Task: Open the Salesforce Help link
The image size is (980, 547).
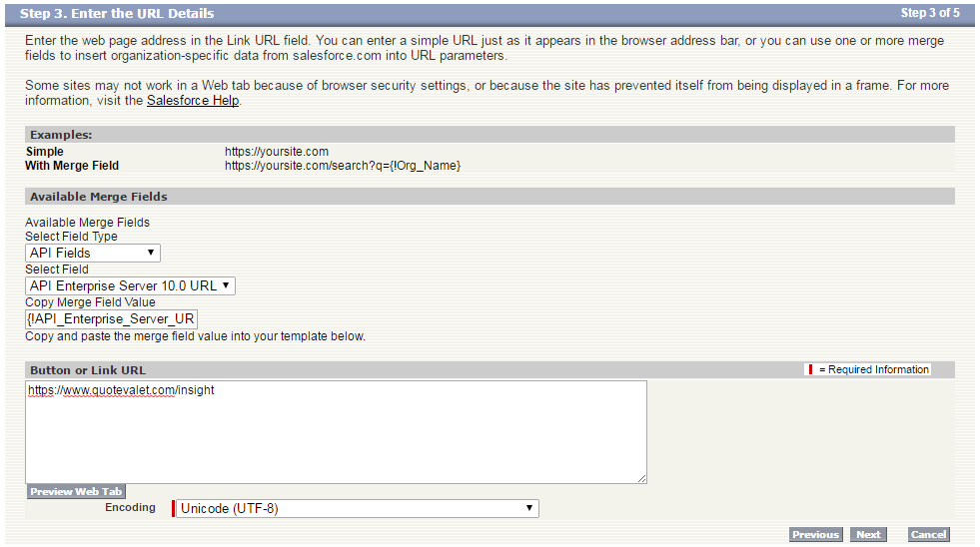Action: click(x=193, y=101)
